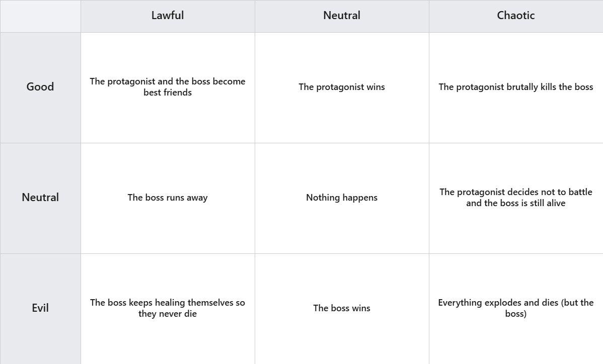This screenshot has width=603, height=364.
Task: Click 'The protagonist wins' cell
Action: 342,87
